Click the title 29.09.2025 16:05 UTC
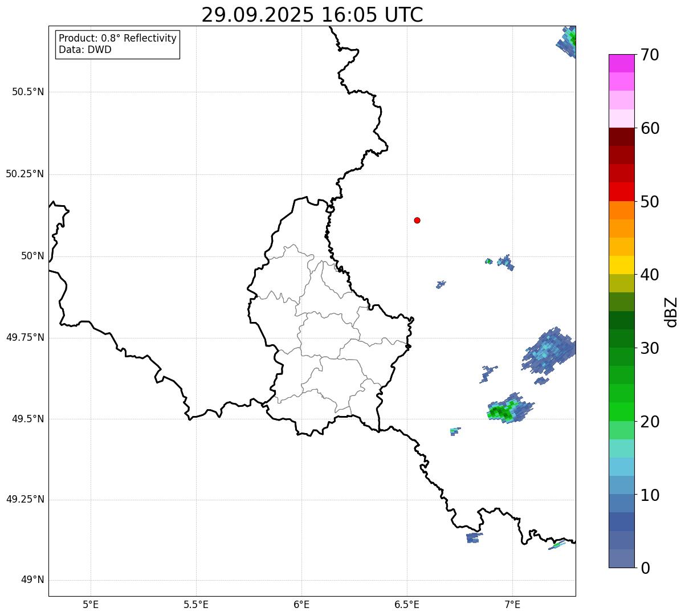685x616 pixels. (x=312, y=15)
